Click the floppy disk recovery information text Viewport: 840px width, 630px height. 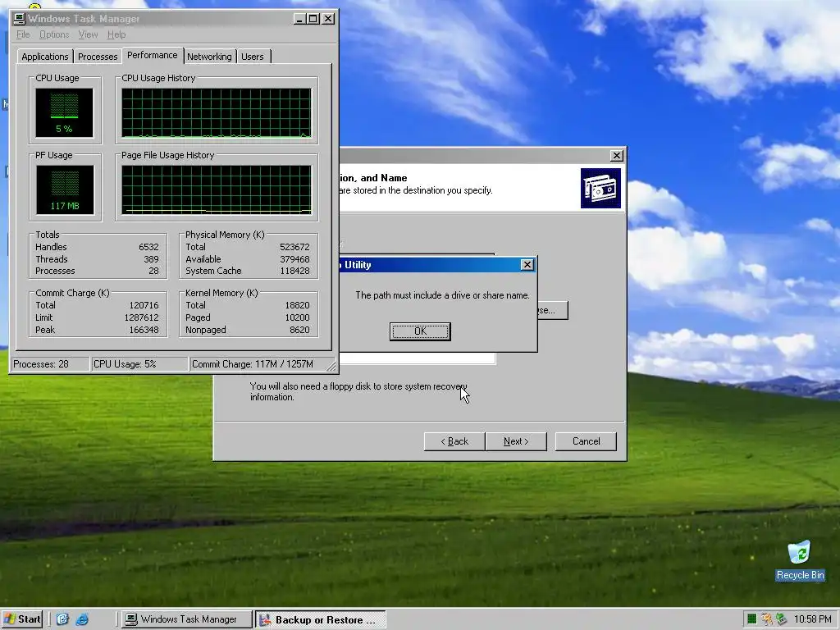click(358, 391)
